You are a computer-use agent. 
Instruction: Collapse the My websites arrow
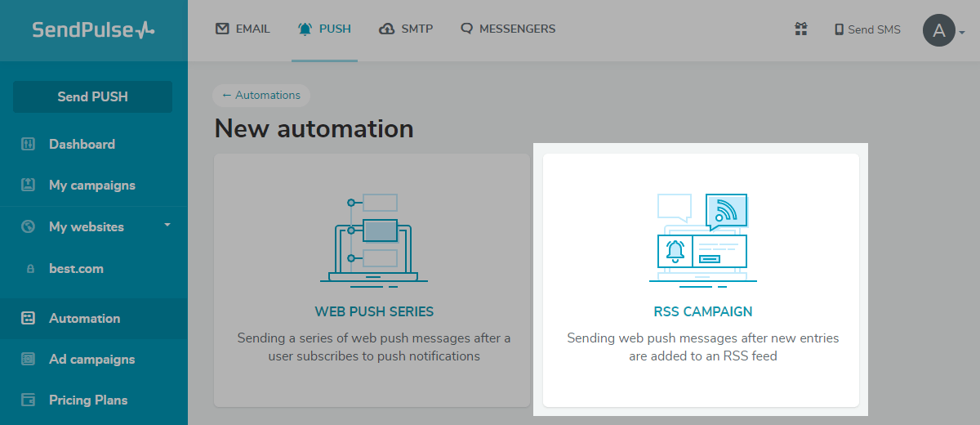coord(167,224)
